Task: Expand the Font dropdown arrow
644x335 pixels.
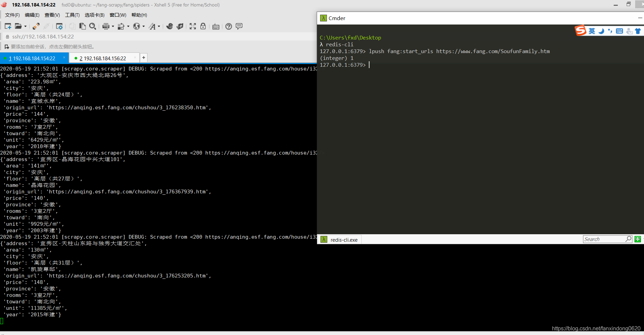Action: [x=159, y=27]
